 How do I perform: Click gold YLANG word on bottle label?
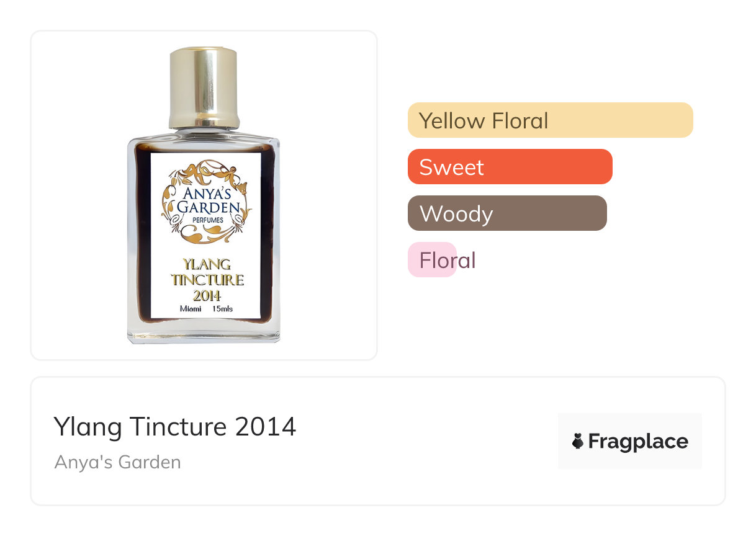[207, 265]
